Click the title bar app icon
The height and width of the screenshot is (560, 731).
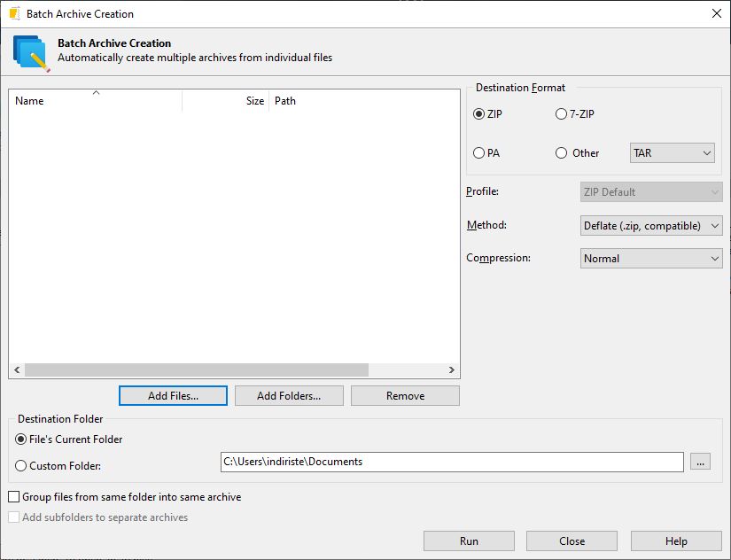click(x=14, y=14)
